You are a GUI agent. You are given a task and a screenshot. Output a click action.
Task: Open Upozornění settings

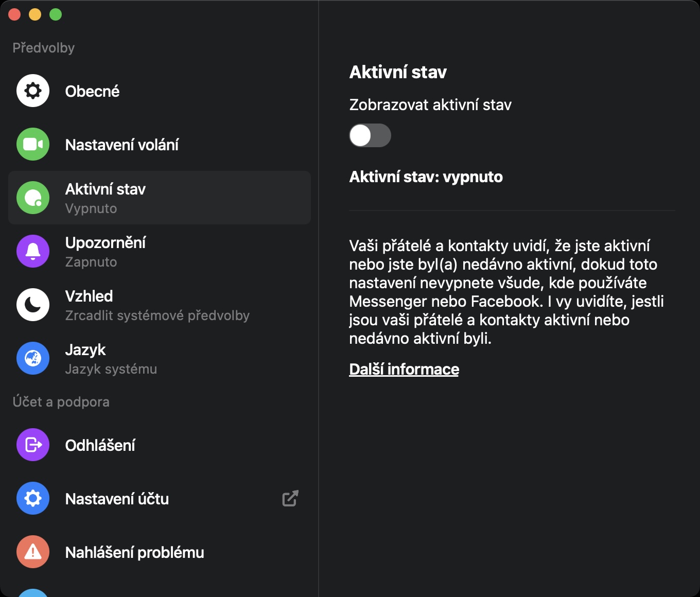point(106,243)
